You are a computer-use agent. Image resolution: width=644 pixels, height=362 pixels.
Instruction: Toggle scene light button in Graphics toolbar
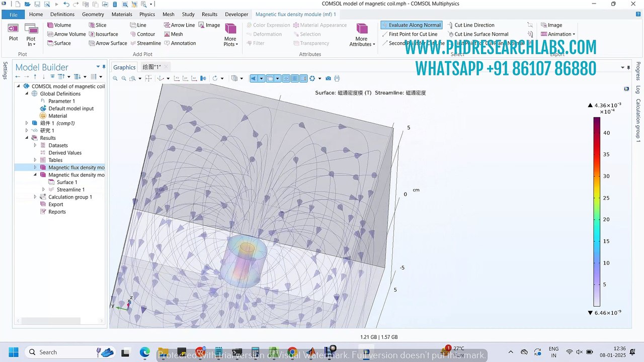254,78
